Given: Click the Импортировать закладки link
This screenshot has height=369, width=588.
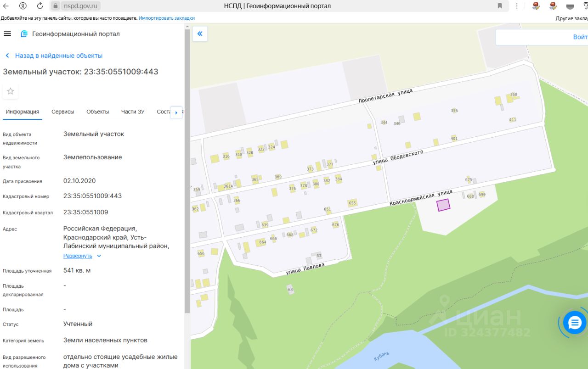Looking at the screenshot, I should click(x=167, y=18).
